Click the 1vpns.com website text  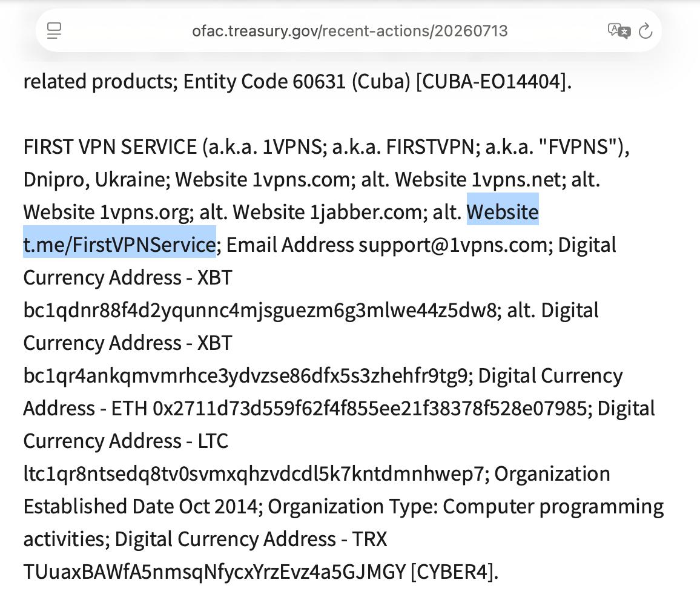(302, 179)
